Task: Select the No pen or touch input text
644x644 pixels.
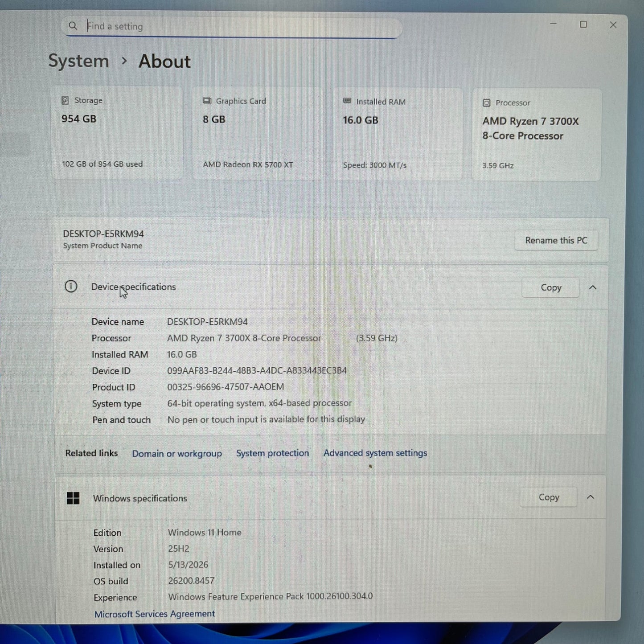Action: coord(266,419)
